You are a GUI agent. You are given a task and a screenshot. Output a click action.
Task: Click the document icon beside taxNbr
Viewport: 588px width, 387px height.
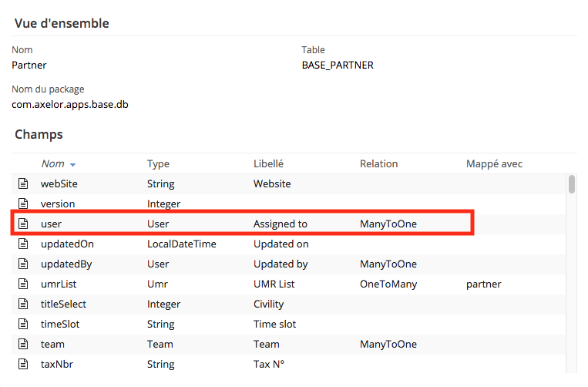click(x=23, y=364)
